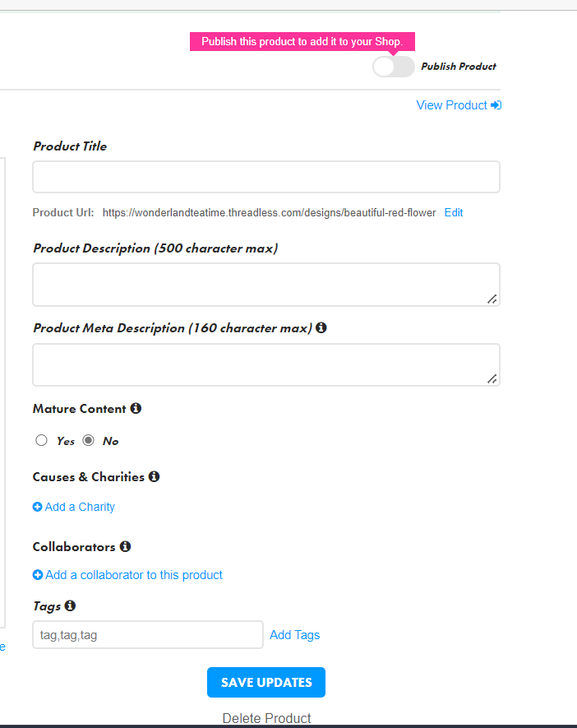
Task: Open the View Product link
Action: click(x=452, y=105)
